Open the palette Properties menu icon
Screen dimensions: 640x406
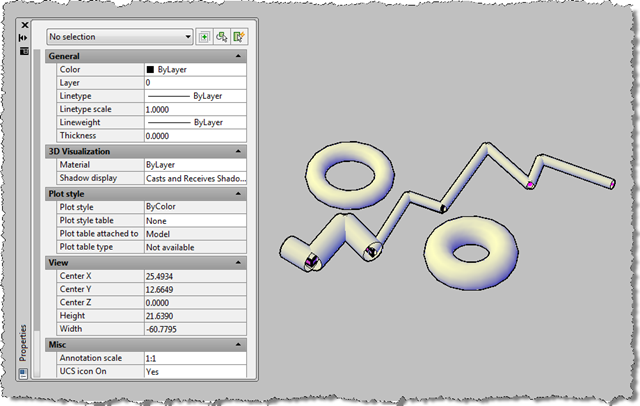point(24,48)
